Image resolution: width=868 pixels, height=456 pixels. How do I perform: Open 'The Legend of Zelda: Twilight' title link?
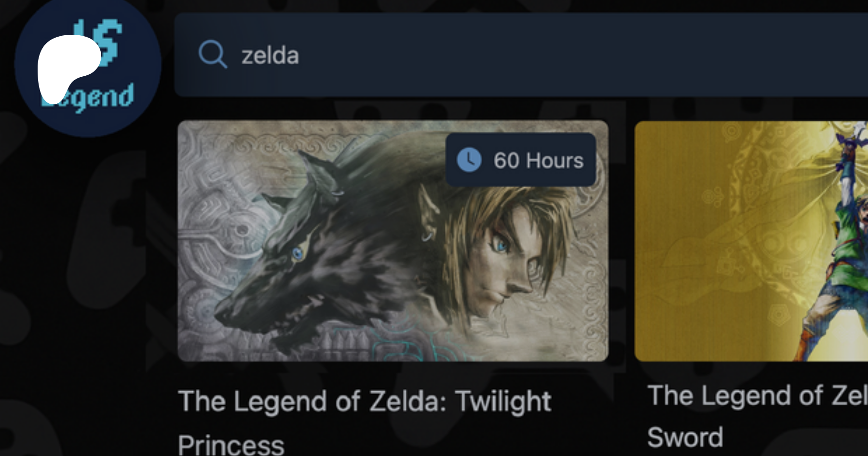click(x=365, y=401)
